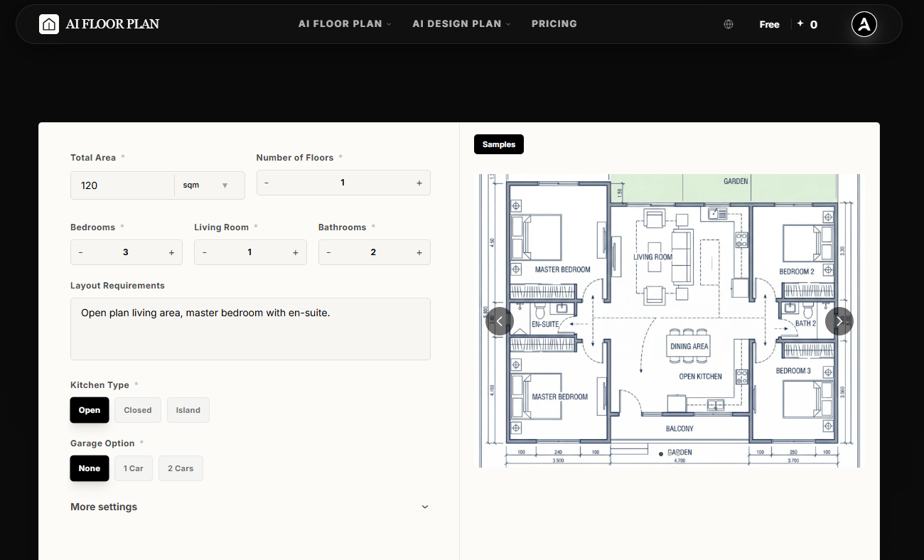Click the Number of Floors value 1
The height and width of the screenshot is (560, 924).
[343, 183]
